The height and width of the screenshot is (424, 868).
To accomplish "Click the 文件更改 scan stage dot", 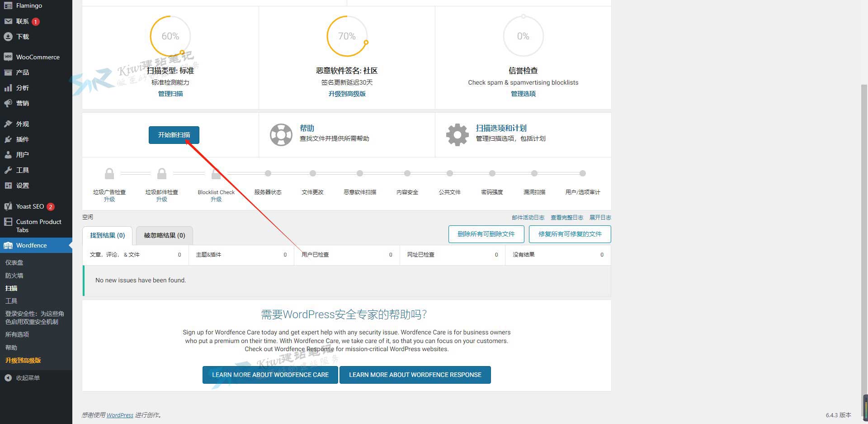I will [x=313, y=173].
